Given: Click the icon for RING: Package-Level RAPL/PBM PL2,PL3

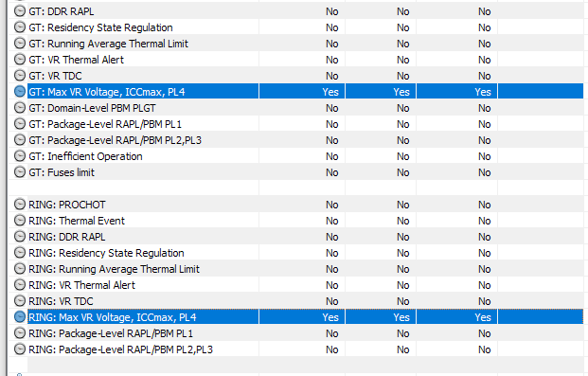Looking at the screenshot, I should (20, 349).
